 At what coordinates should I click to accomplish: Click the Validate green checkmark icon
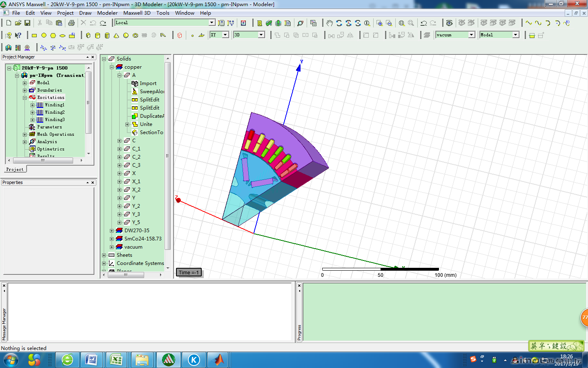pyautogui.click(x=269, y=23)
